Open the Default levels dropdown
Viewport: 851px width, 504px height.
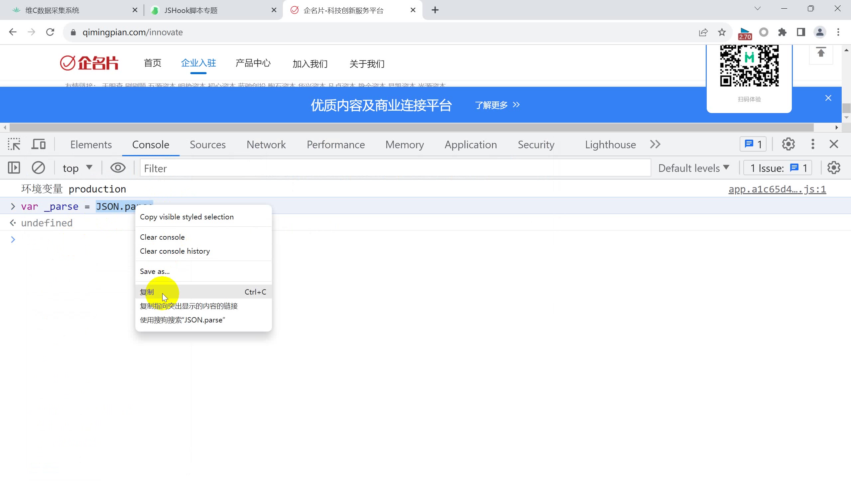[693, 168]
